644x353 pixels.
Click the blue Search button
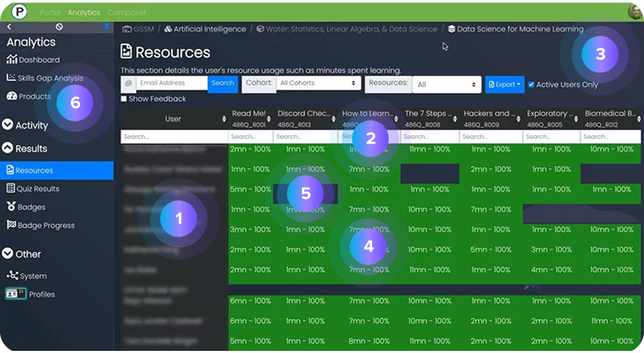(223, 84)
